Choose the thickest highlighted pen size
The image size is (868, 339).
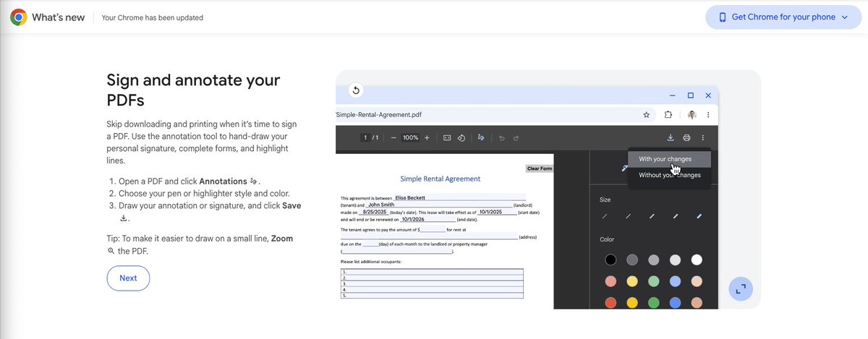pyautogui.click(x=699, y=216)
